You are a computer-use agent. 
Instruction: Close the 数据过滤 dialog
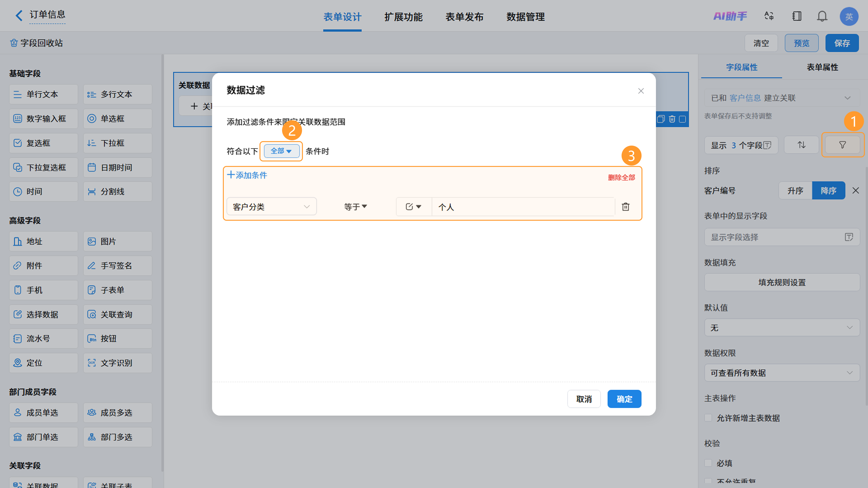641,91
